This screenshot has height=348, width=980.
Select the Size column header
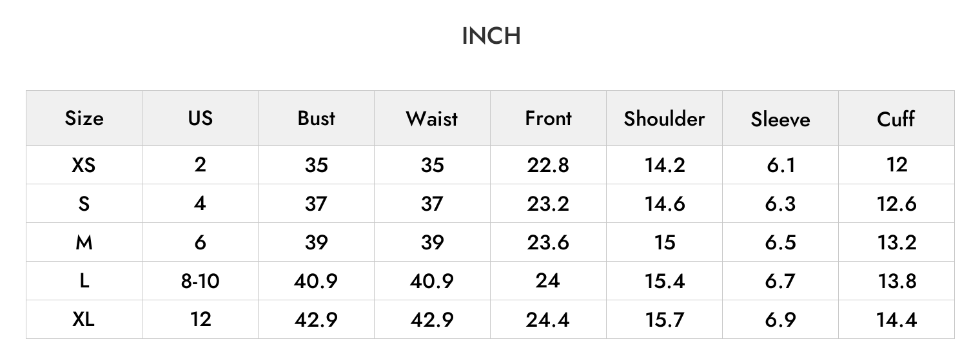tap(84, 118)
